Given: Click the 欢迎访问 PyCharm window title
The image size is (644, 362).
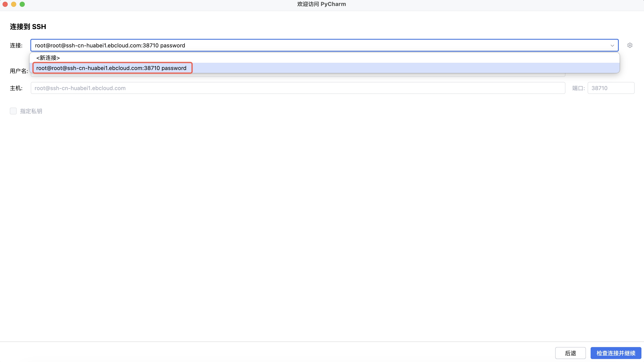Looking at the screenshot, I should pyautogui.click(x=322, y=4).
